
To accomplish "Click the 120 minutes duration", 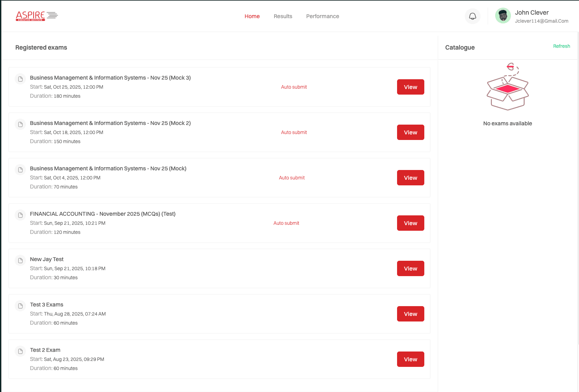I will click(x=67, y=232).
